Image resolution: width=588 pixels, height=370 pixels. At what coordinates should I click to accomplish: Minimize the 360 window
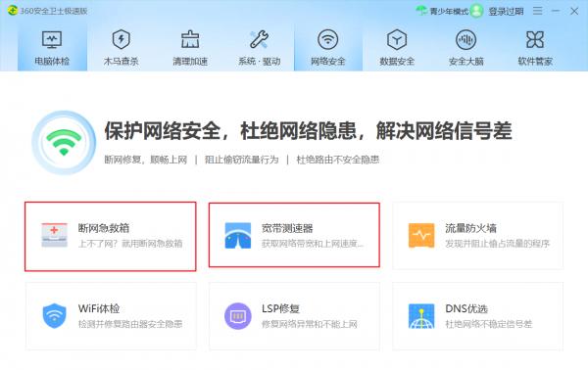(x=556, y=11)
